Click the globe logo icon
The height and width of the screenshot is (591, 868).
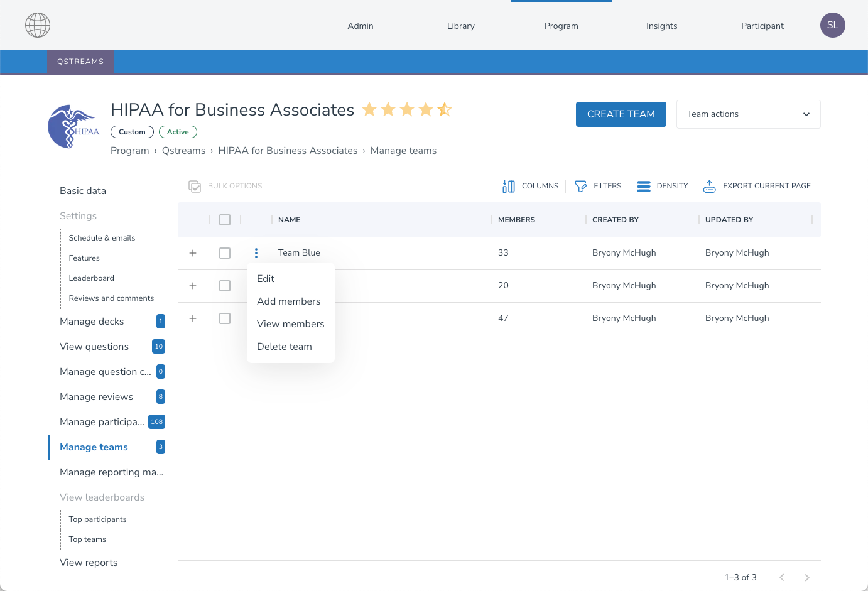coord(38,25)
